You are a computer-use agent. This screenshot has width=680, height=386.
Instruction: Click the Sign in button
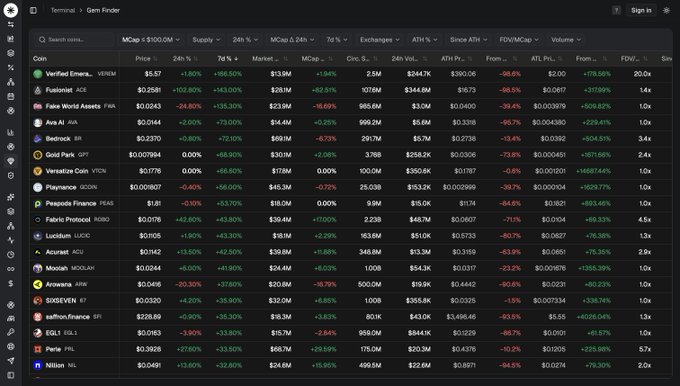[641, 10]
